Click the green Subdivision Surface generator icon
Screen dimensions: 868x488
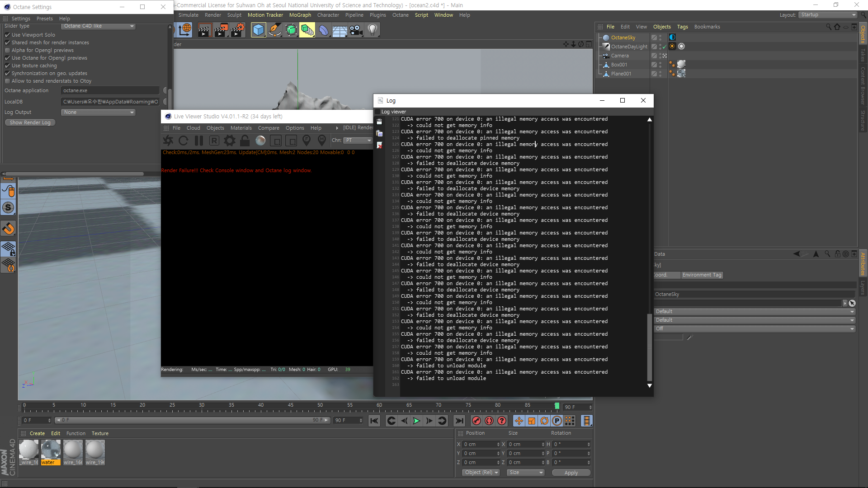[x=291, y=30]
